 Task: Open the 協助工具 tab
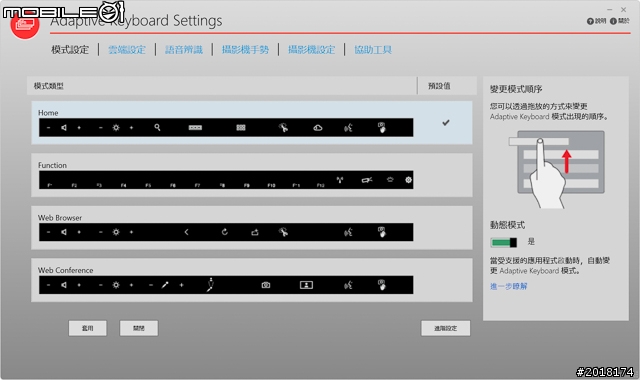(373, 50)
